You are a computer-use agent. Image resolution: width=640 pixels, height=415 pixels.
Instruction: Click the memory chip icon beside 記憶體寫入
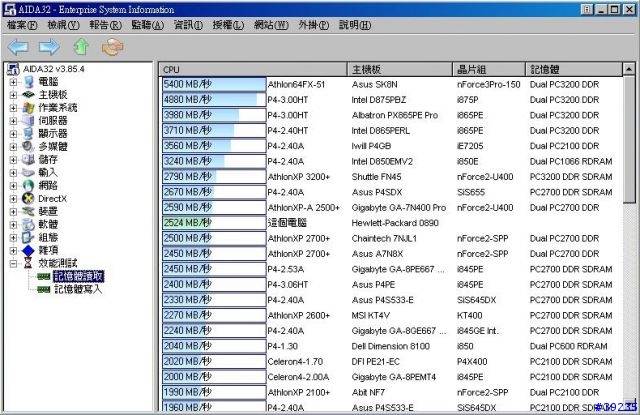43,289
